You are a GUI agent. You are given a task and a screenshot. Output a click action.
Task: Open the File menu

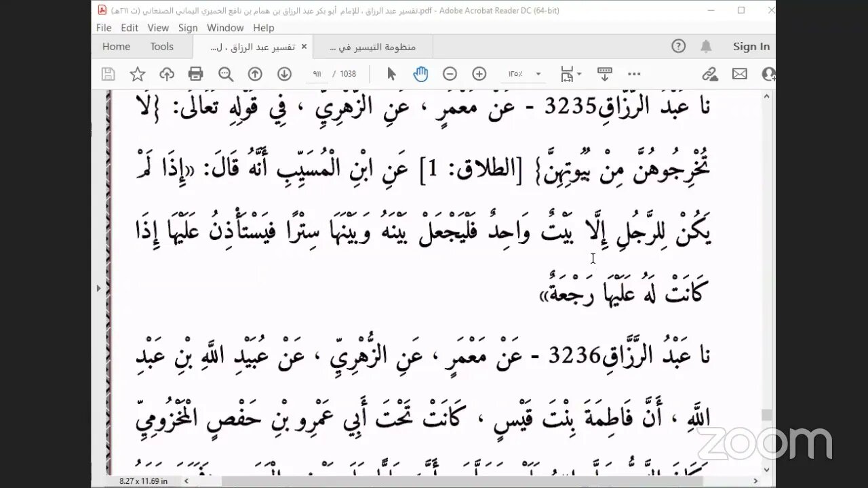pyautogui.click(x=104, y=28)
